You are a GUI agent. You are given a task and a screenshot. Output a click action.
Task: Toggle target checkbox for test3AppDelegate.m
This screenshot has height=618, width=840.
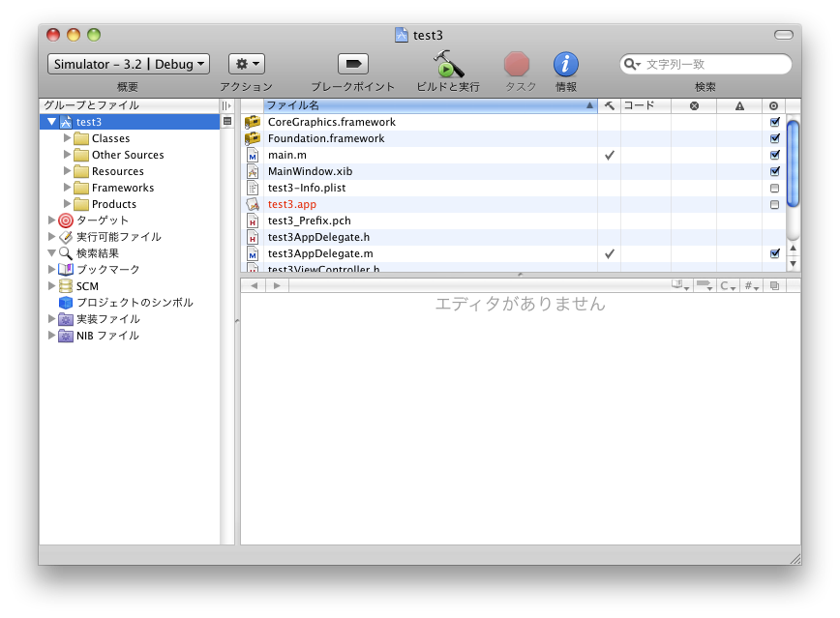(x=774, y=253)
